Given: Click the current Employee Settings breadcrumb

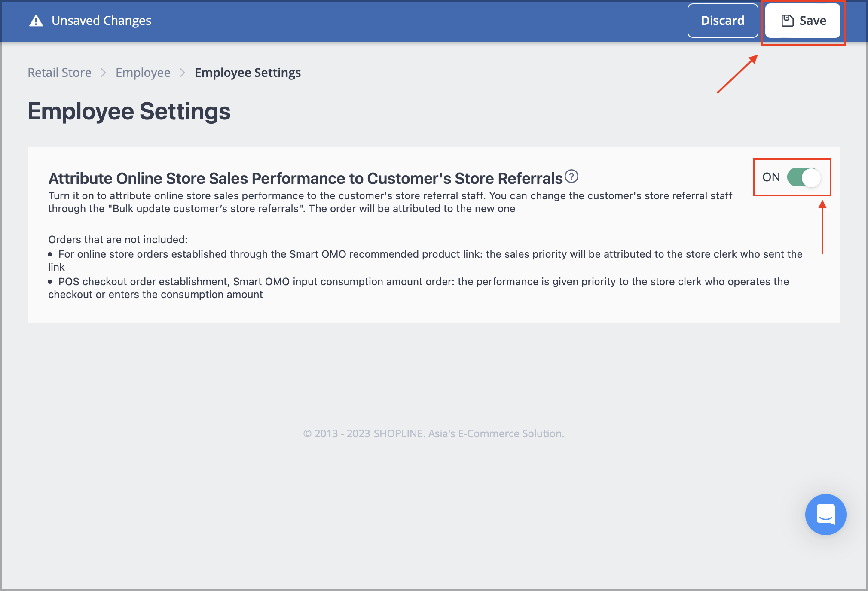Looking at the screenshot, I should [x=248, y=73].
